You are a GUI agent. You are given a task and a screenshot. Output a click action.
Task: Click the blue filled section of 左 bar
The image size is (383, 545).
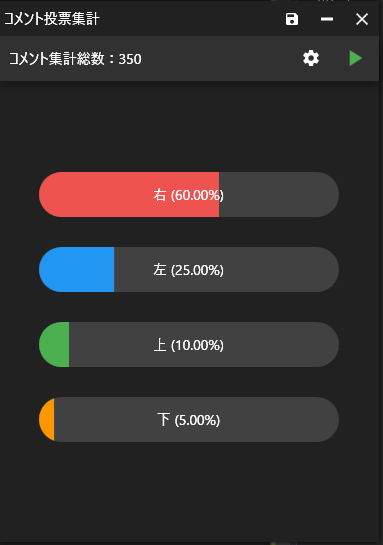click(x=76, y=270)
